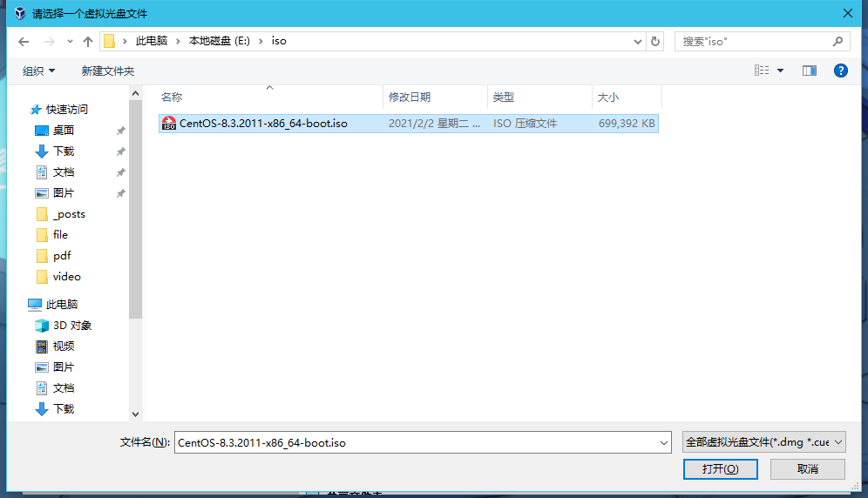This screenshot has height=498, width=868.
Task: Click the pin icon next to 桌面
Action: tap(120, 131)
